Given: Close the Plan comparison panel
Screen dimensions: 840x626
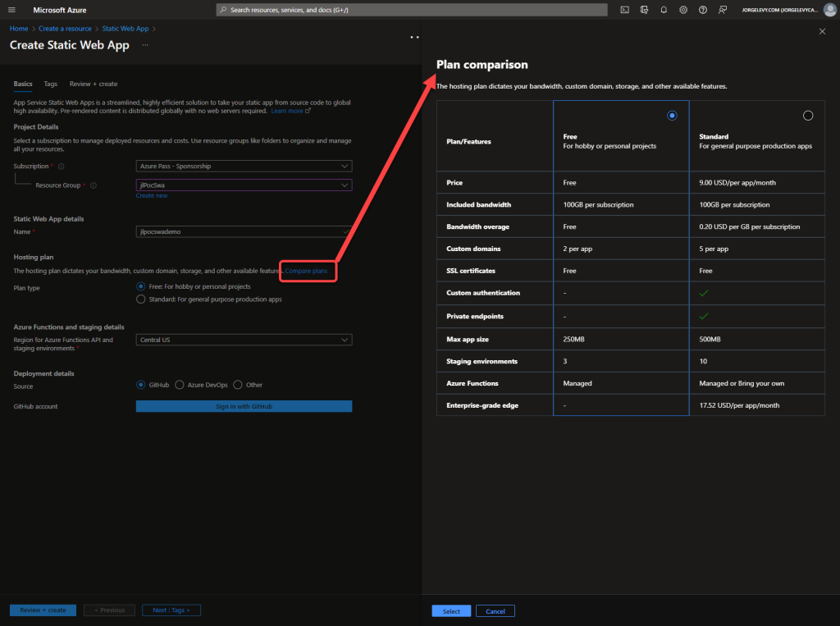Looking at the screenshot, I should [x=822, y=32].
